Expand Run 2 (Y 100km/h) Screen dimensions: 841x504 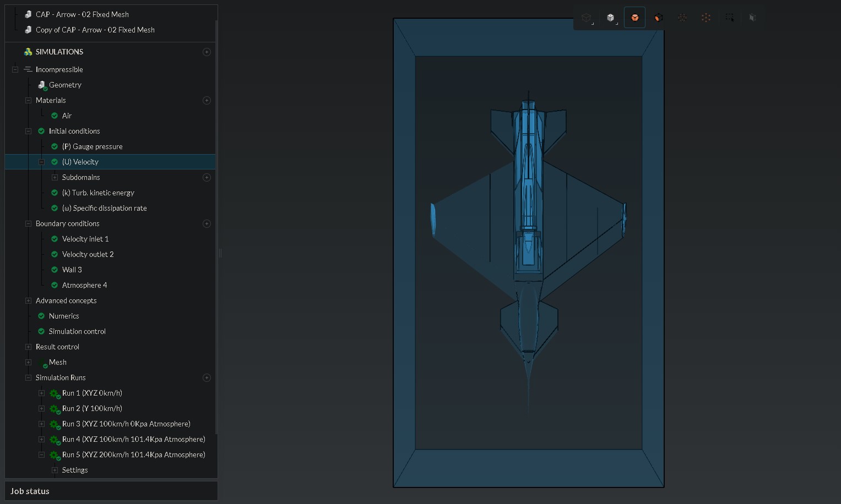(x=41, y=408)
